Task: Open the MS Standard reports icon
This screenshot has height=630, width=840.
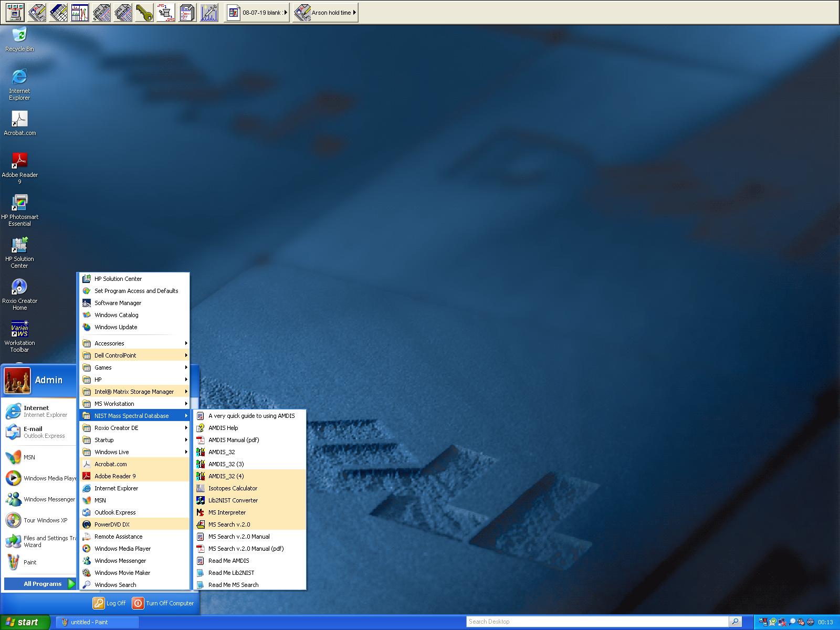Action: point(101,12)
